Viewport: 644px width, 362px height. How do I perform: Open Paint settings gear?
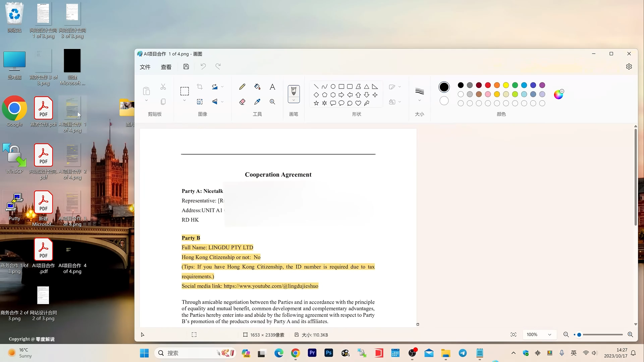pos(629,67)
